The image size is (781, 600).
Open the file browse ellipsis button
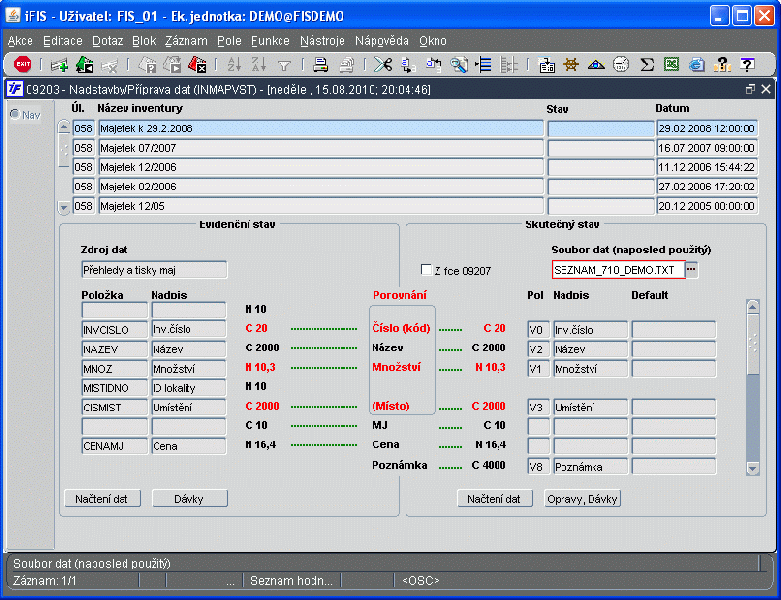click(691, 269)
